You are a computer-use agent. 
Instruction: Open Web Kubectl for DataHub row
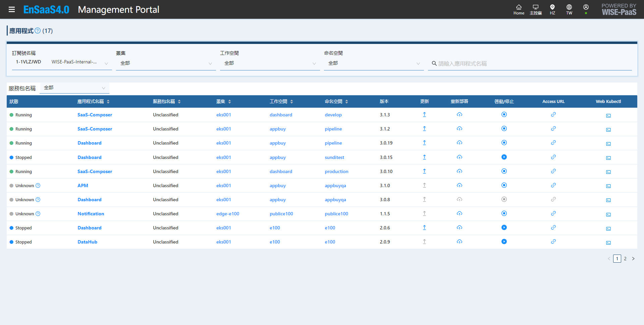[x=608, y=243]
